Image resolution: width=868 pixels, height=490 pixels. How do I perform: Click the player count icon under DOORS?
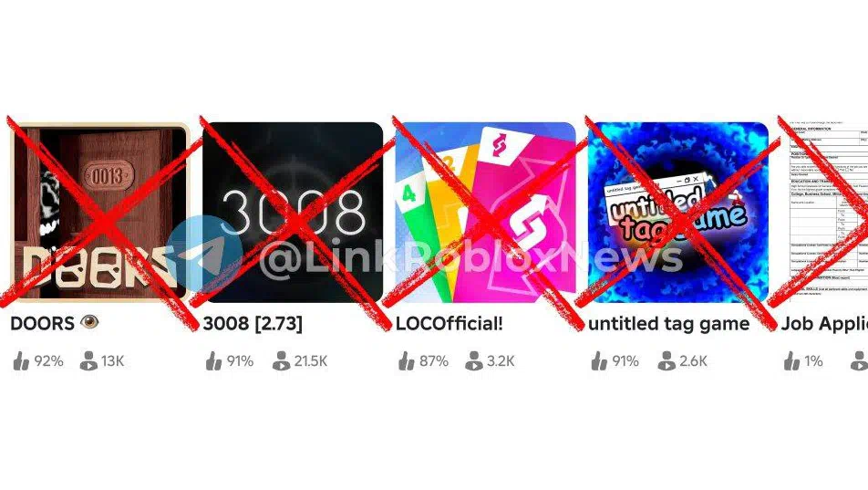pyautogui.click(x=88, y=360)
